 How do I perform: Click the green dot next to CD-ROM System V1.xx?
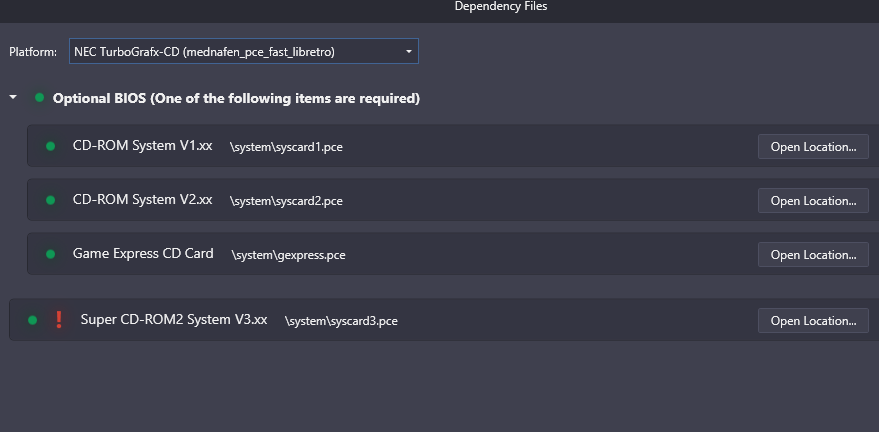coord(50,146)
